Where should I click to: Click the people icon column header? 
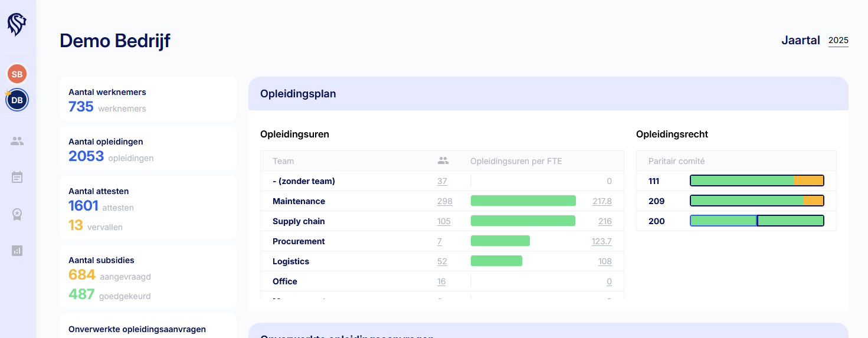click(x=443, y=160)
